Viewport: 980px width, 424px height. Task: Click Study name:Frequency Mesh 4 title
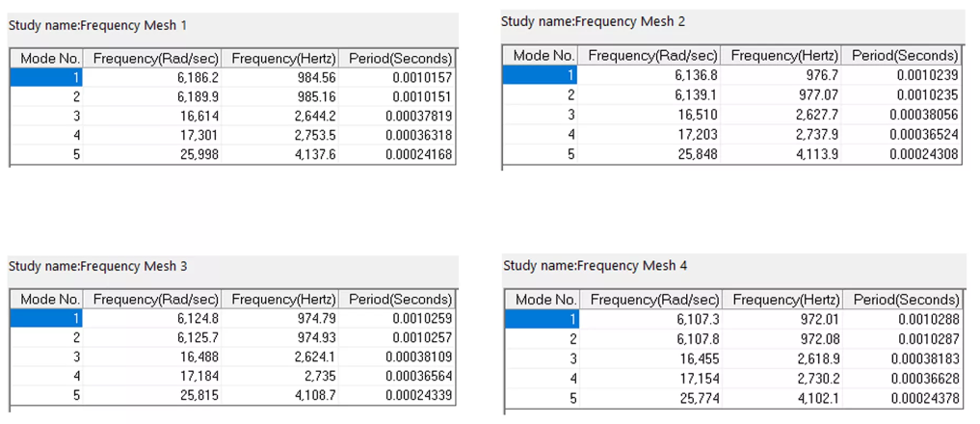(595, 266)
